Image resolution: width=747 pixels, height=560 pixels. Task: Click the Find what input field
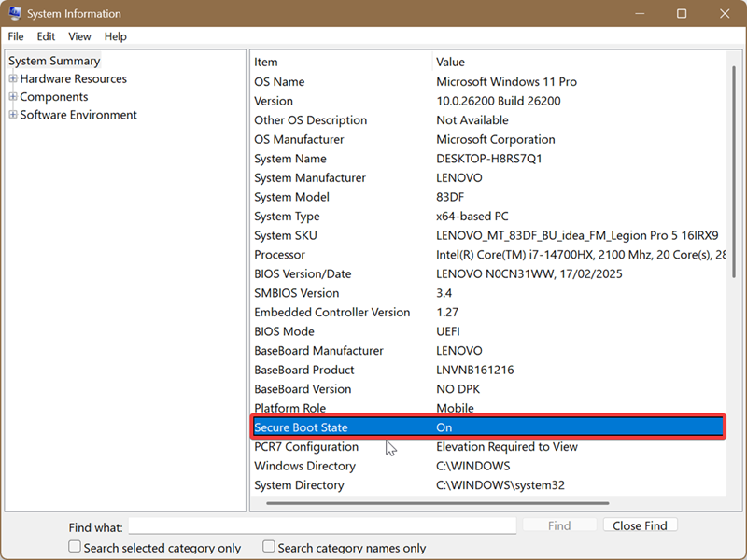pyautogui.click(x=322, y=525)
